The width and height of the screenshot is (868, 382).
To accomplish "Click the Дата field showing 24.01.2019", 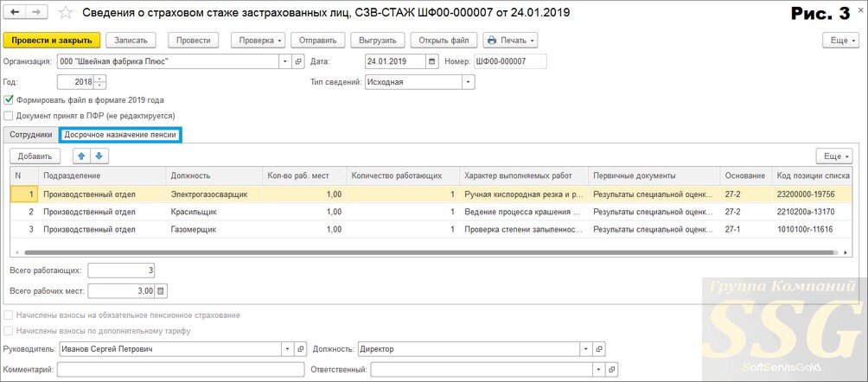I will (x=396, y=61).
